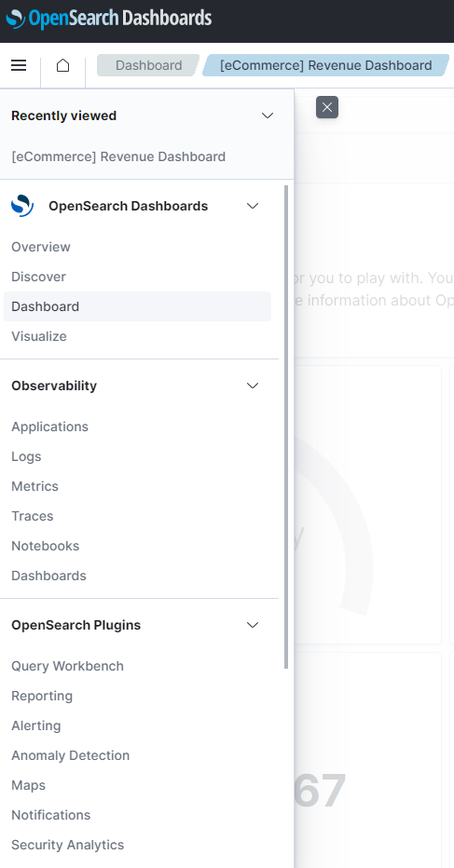Toggle the hamburger navigation menu
Viewport: 454px width, 868px height.
(x=19, y=65)
